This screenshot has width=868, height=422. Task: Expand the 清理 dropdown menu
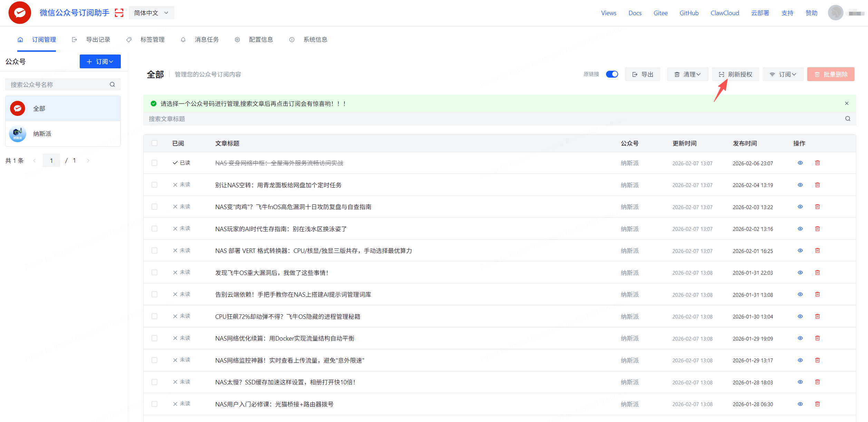point(687,74)
